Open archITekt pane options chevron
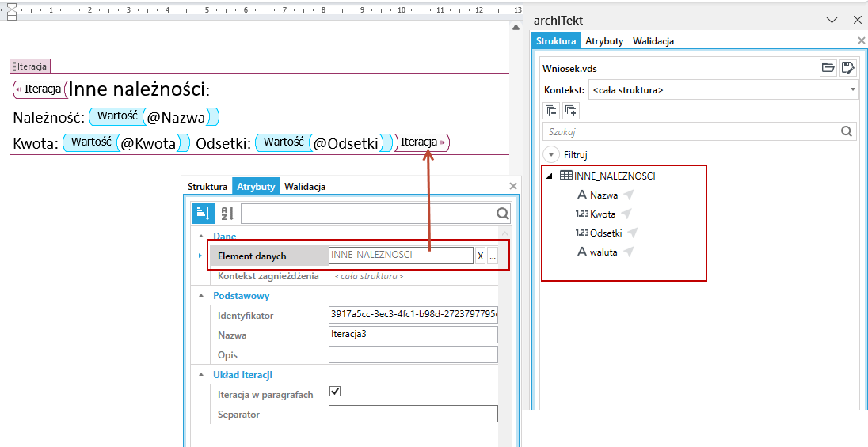The height and width of the screenshot is (447, 868). (x=832, y=20)
